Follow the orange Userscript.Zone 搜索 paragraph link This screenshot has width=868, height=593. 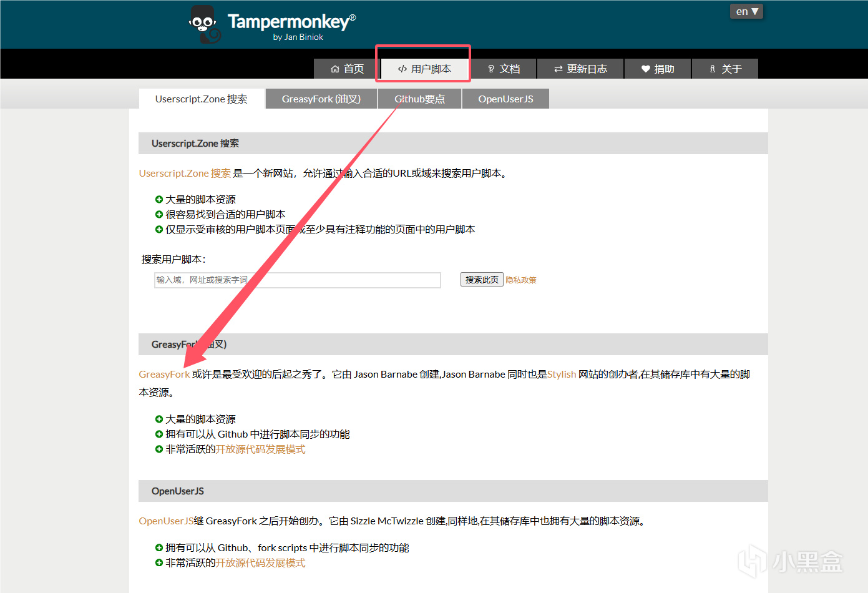tap(185, 174)
